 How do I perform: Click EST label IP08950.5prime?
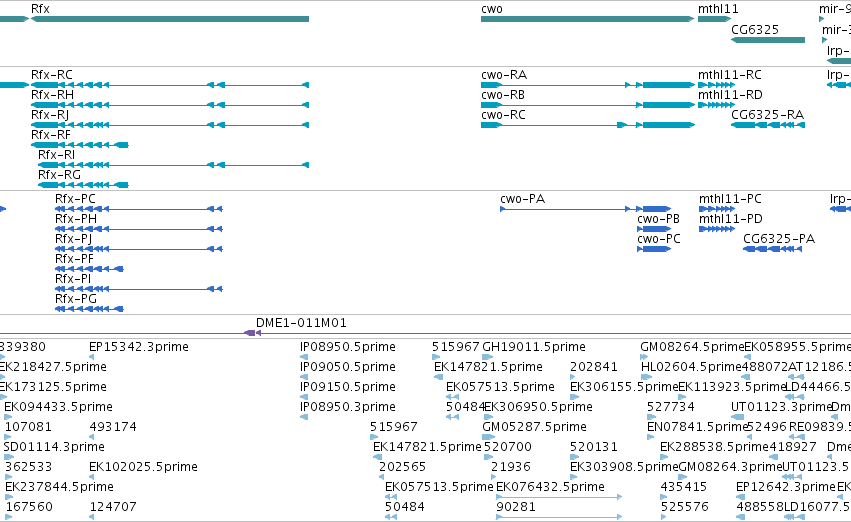click(x=348, y=347)
